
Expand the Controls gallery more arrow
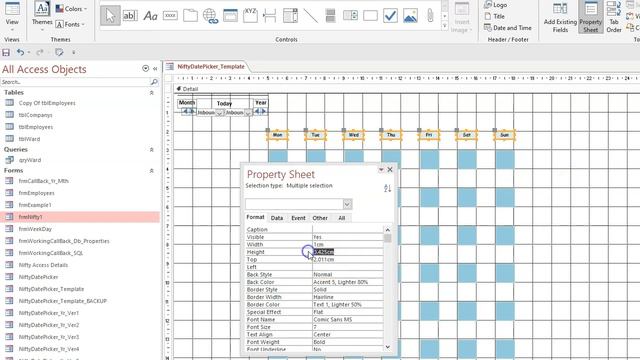coord(444,26)
